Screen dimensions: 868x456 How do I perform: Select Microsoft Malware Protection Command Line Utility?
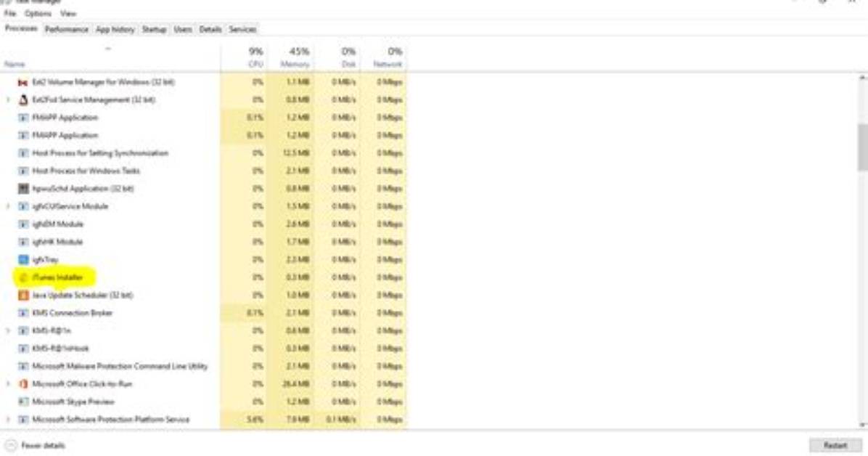tap(120, 366)
